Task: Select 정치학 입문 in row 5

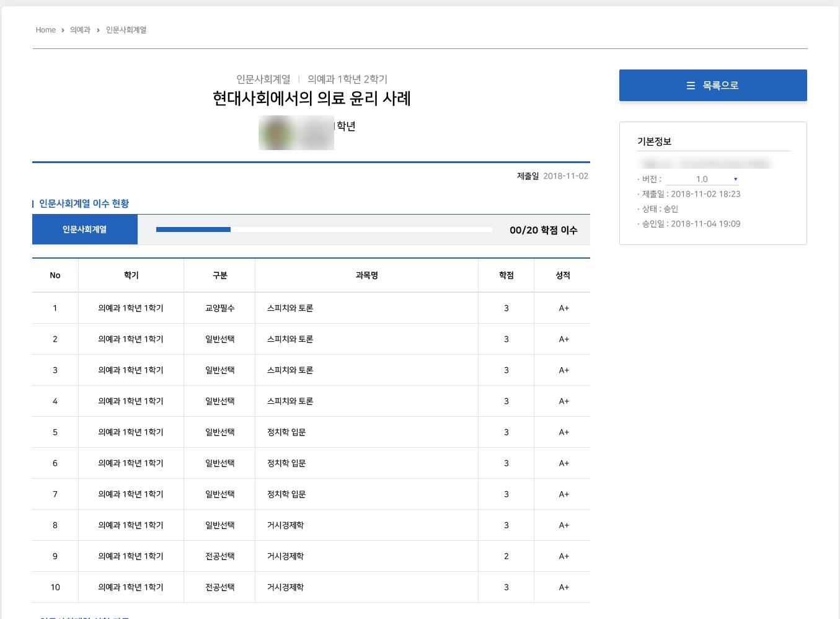Action: 286,432
